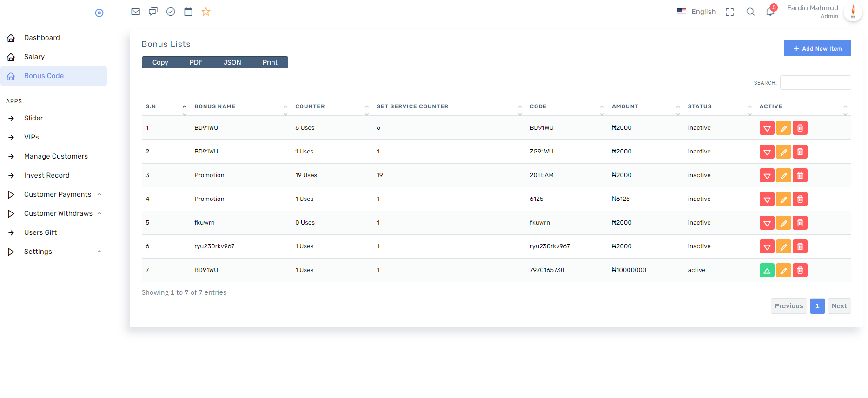868x398 pixels.
Task: Open the mail icon in top toolbar
Action: [136, 12]
